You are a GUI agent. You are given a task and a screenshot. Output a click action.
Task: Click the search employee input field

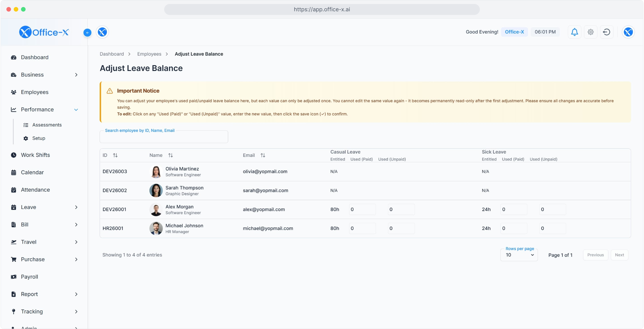(164, 137)
